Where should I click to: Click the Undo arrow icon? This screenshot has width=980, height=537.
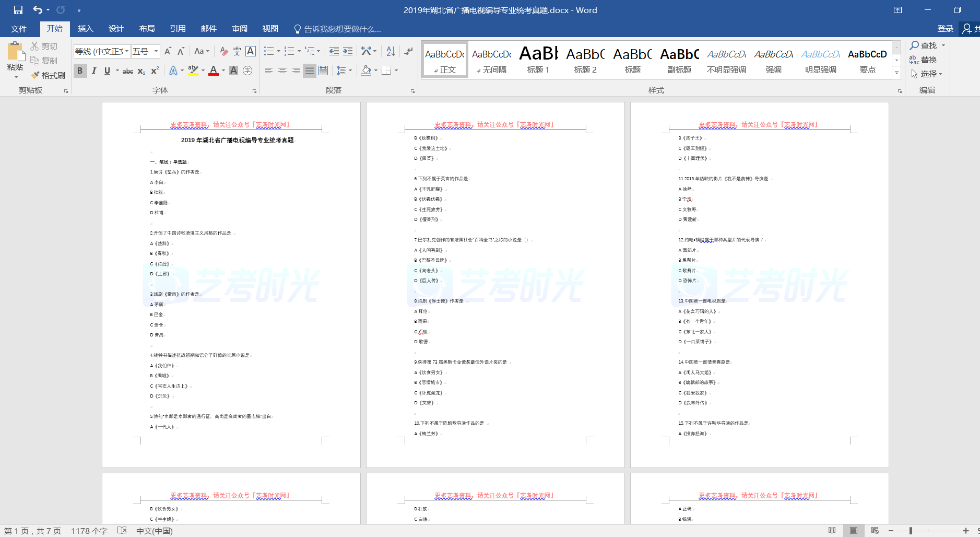tap(37, 10)
